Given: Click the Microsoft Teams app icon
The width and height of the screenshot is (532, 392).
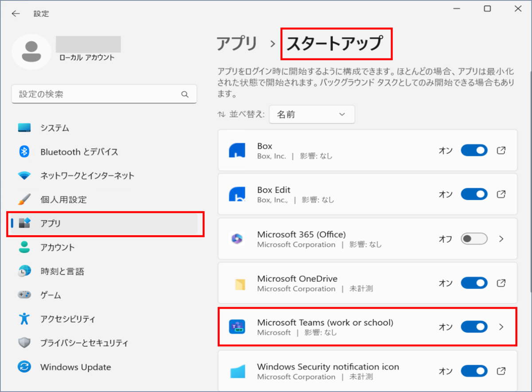Looking at the screenshot, I should tap(237, 327).
